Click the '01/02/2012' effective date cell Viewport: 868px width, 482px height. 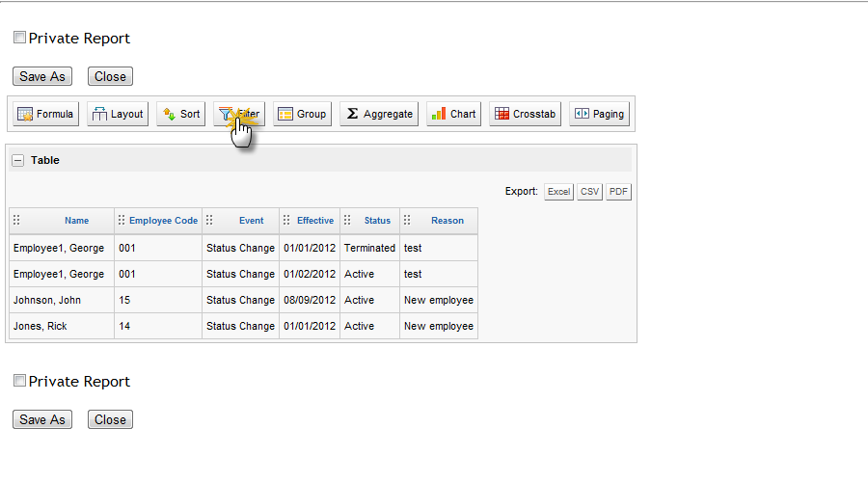point(310,274)
